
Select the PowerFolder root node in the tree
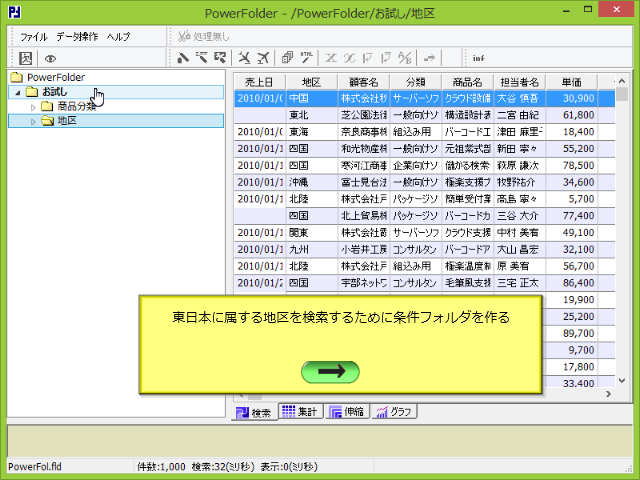[56, 77]
